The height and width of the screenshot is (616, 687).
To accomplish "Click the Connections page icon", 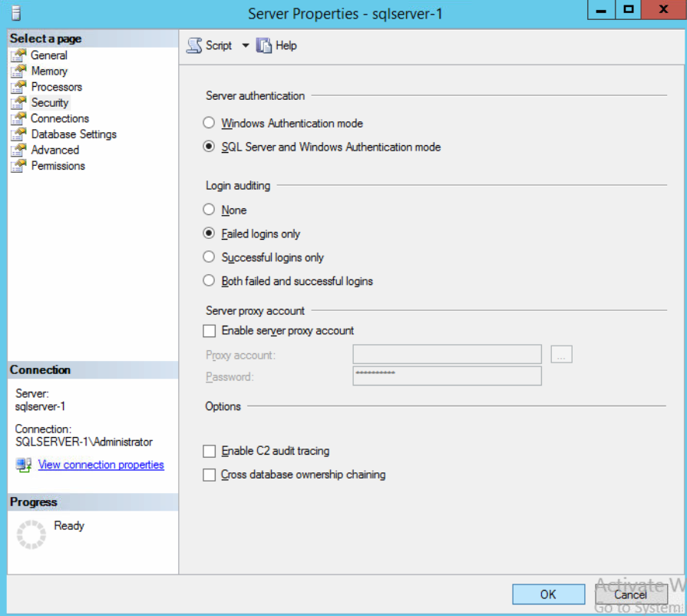I will tap(18, 119).
